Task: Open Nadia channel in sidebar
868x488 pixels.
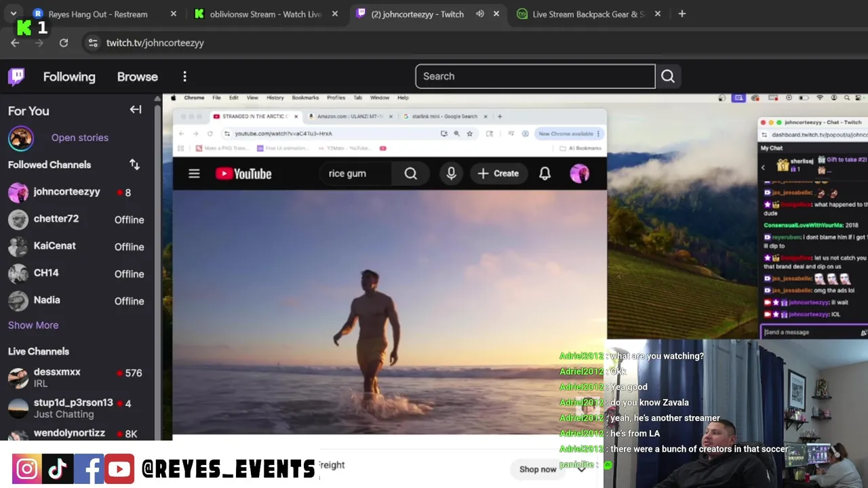Action: tap(76, 301)
